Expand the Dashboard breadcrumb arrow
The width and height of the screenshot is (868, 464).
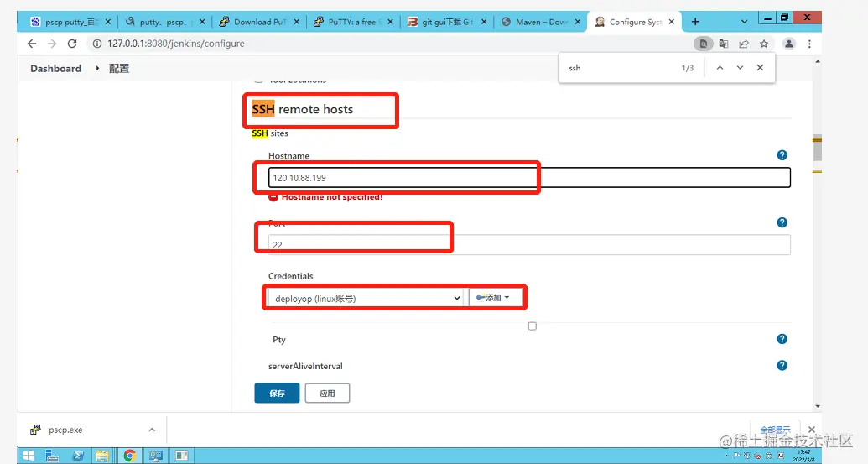97,68
